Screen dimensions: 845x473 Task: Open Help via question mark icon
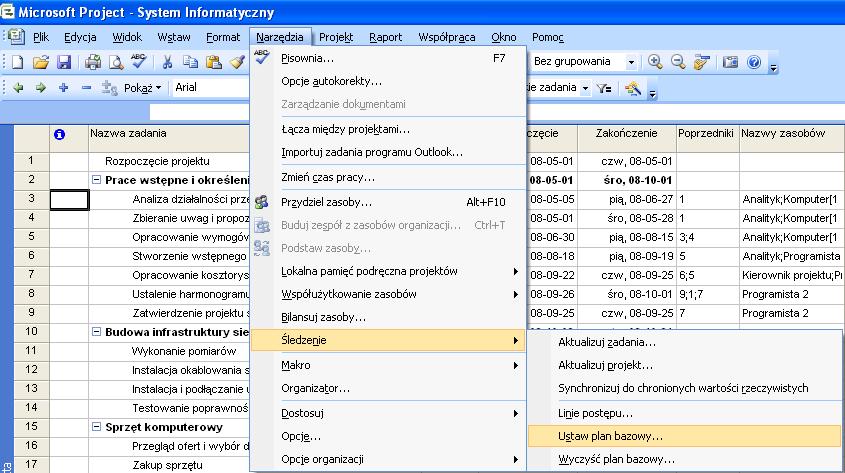coord(754,62)
